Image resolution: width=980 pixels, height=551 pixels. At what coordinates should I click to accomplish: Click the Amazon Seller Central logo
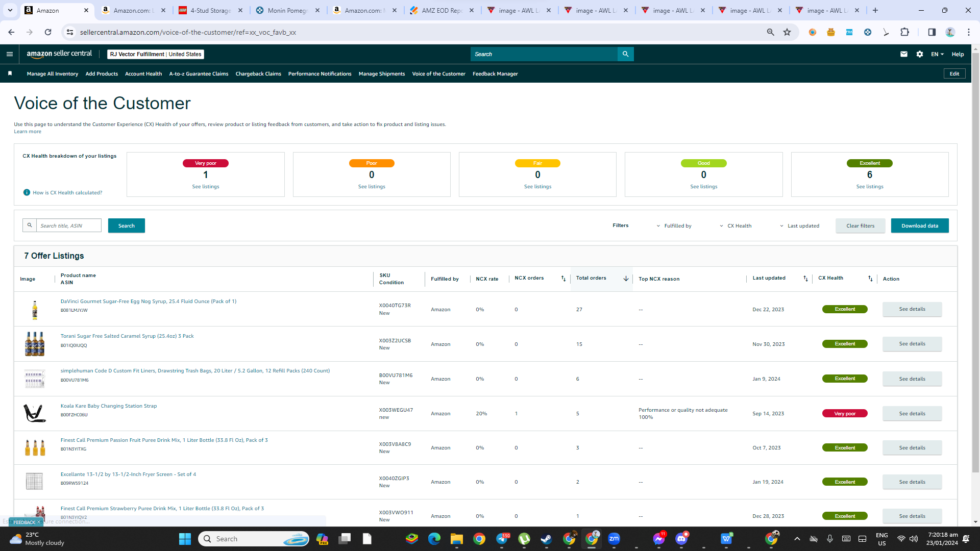[x=59, y=54]
